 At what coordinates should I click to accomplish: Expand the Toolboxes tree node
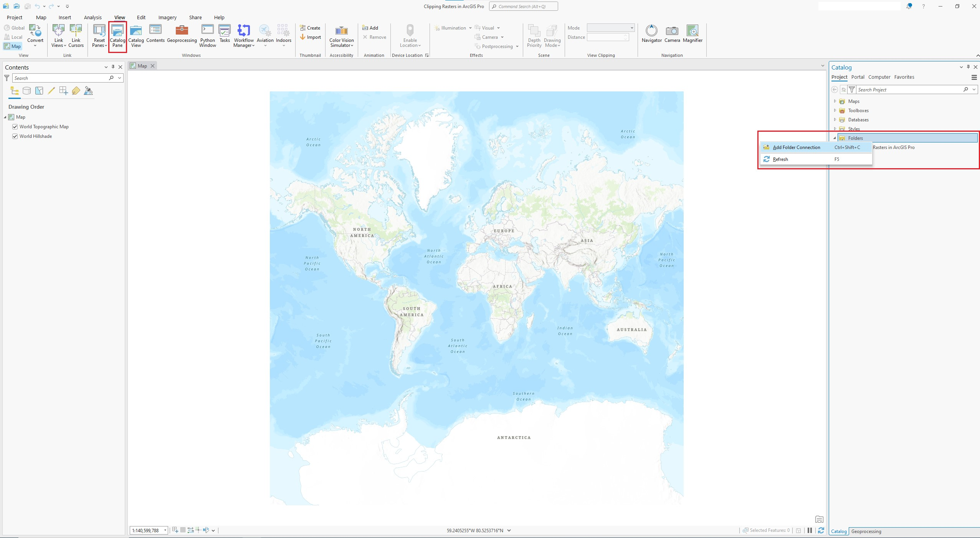coord(835,111)
